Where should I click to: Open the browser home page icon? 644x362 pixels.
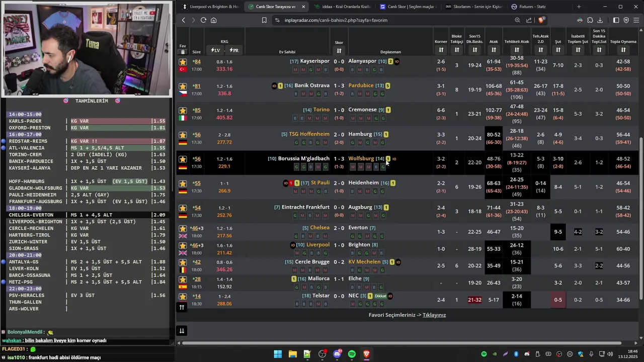click(214, 20)
